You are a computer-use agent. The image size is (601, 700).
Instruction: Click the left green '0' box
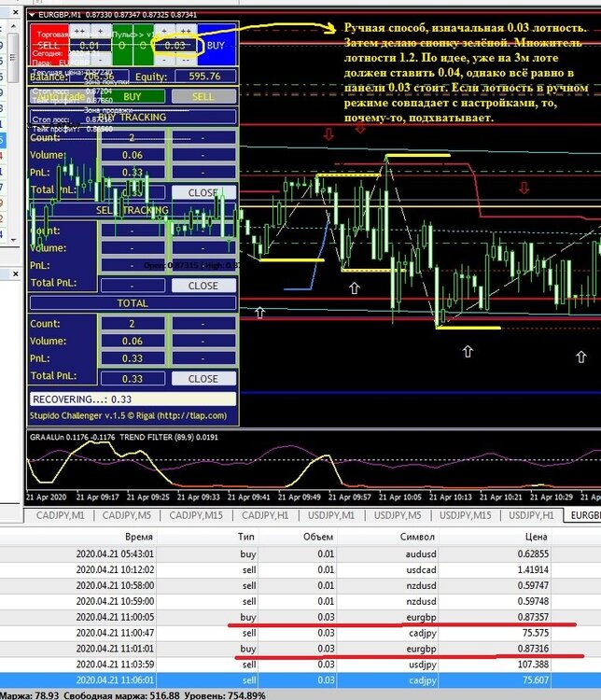[122, 45]
